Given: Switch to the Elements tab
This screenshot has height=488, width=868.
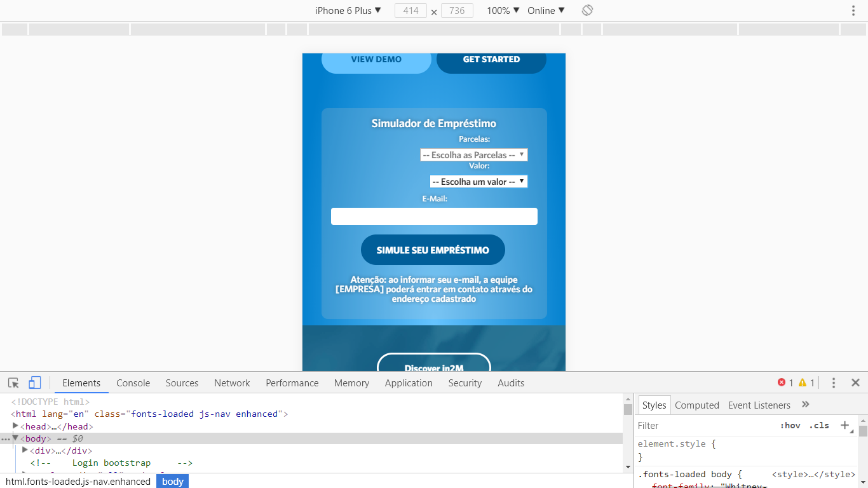Looking at the screenshot, I should 81,383.
